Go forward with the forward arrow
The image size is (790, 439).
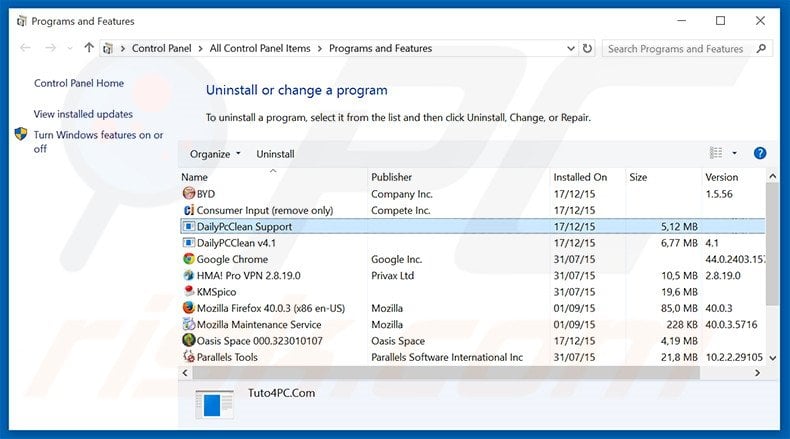[x=50, y=48]
